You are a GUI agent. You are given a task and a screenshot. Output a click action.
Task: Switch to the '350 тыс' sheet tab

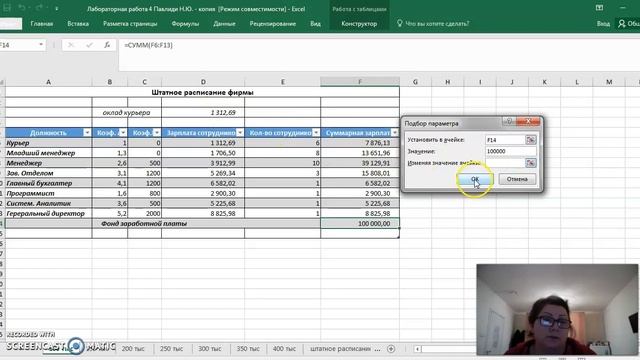[x=248, y=349]
